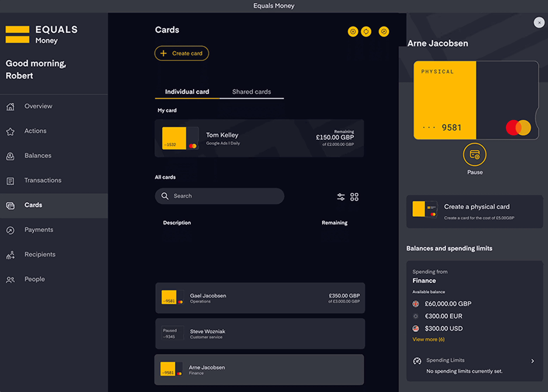
Task: Select Steve Wozniak paused card row
Action: tap(260, 334)
